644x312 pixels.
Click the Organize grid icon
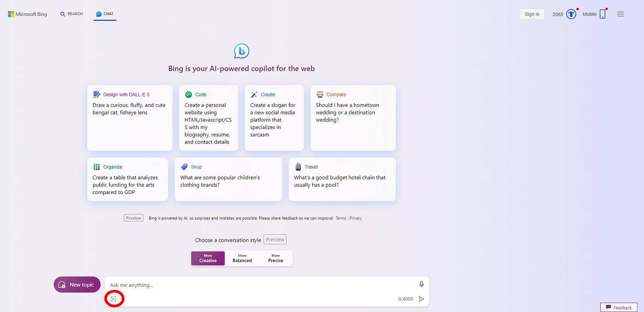click(96, 167)
